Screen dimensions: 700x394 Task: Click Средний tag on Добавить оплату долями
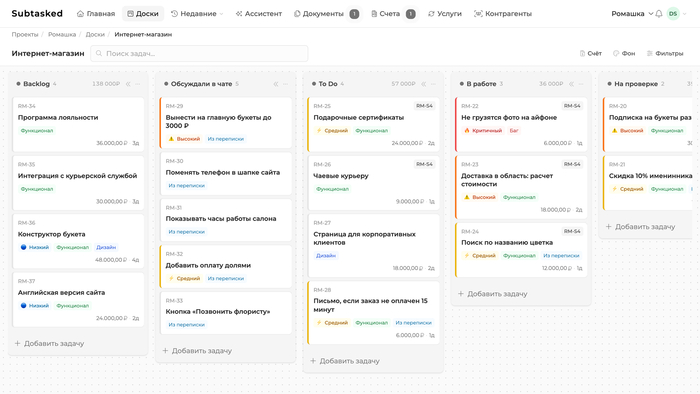[x=184, y=278]
